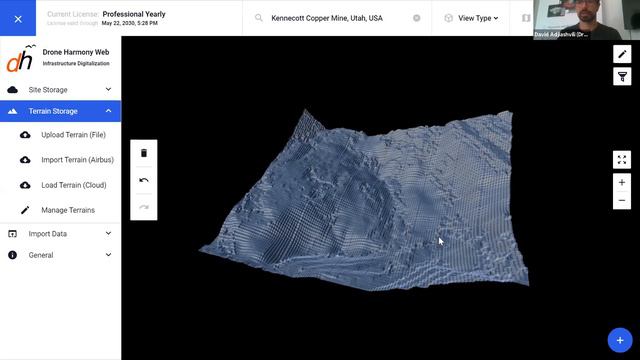
Task: Open the filter funnel tool
Action: (622, 76)
